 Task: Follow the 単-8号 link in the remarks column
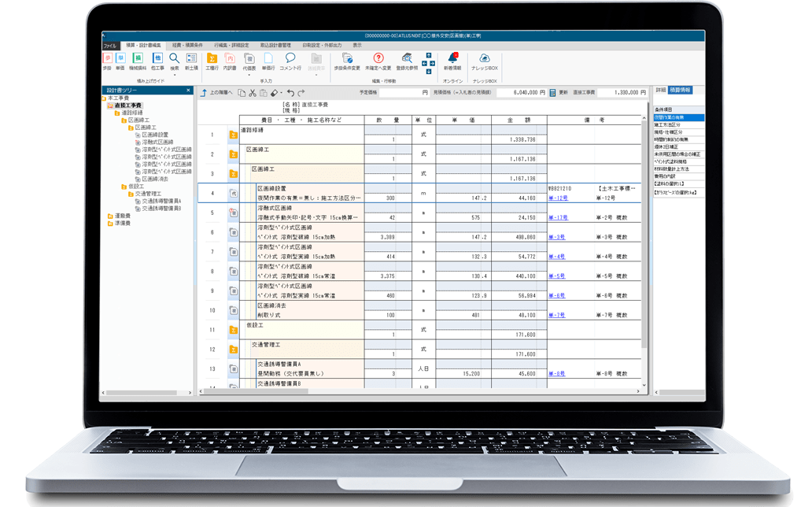557,374
